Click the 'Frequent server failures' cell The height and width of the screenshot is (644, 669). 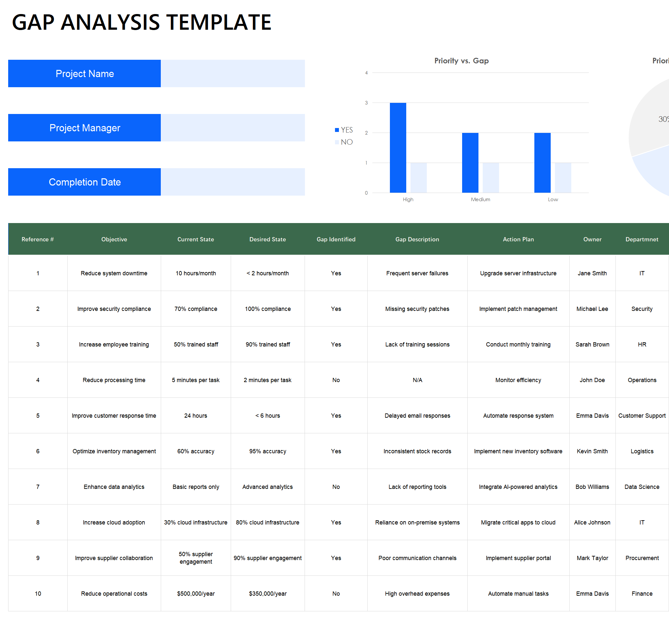[417, 273]
